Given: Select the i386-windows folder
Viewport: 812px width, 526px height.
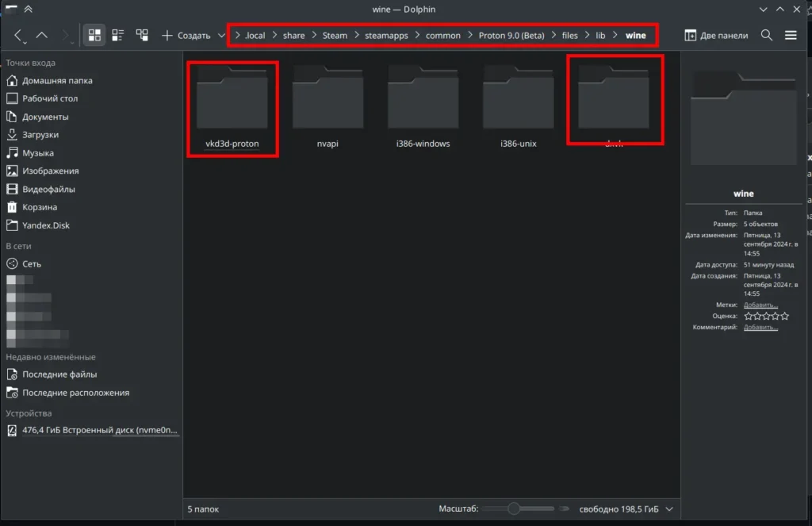Looking at the screenshot, I should pyautogui.click(x=423, y=108).
